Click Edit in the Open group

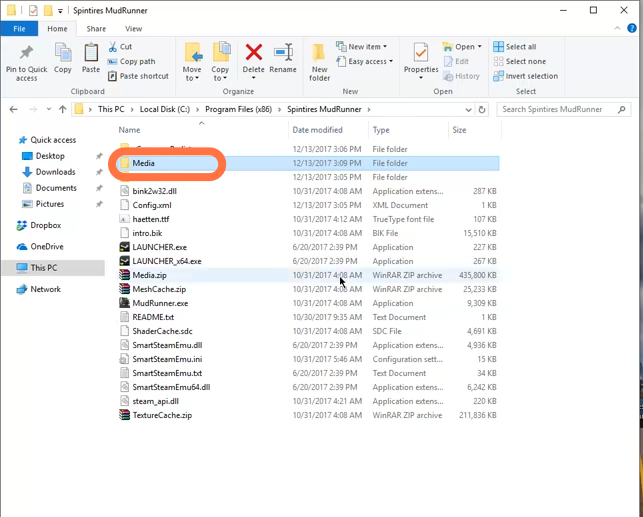(x=456, y=61)
